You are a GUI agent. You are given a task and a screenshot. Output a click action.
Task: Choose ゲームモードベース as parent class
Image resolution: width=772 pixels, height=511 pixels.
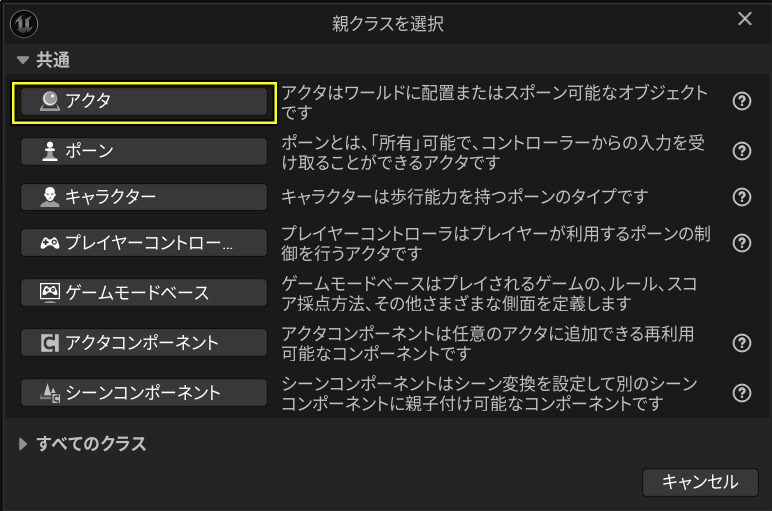point(144,293)
